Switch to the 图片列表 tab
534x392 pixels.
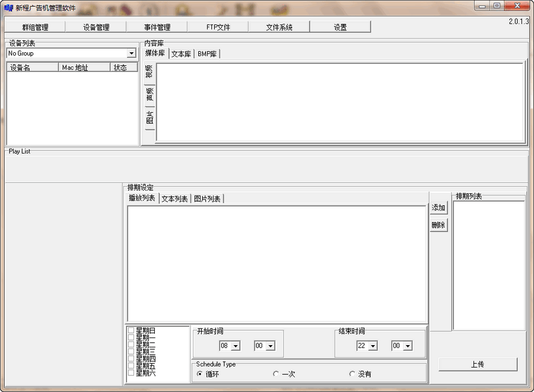[207, 199]
